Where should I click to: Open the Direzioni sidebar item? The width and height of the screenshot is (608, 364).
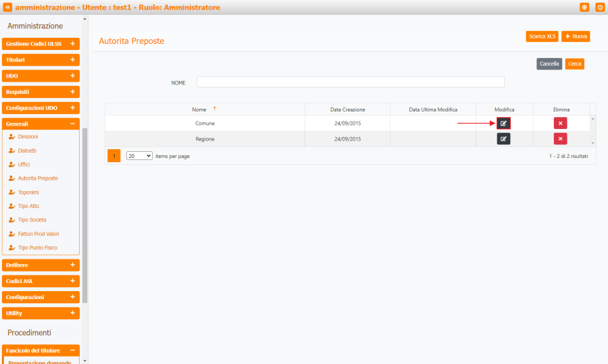pos(28,136)
